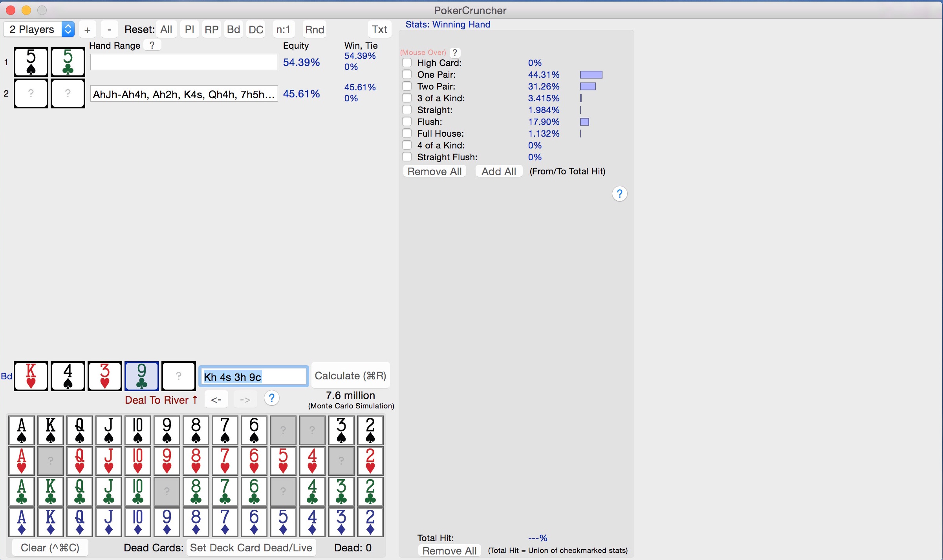Go back with the left arrow button
Screen dimensions: 943x560
[x=216, y=400]
